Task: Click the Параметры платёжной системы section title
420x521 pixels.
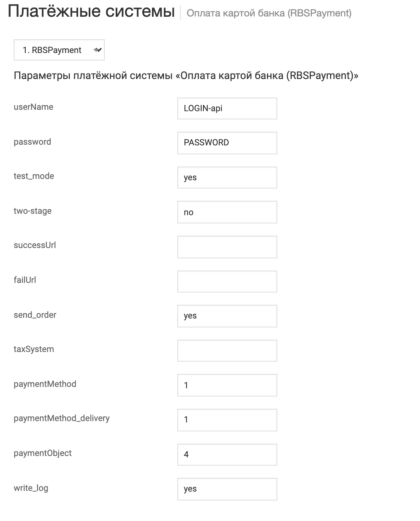Action: click(186, 75)
